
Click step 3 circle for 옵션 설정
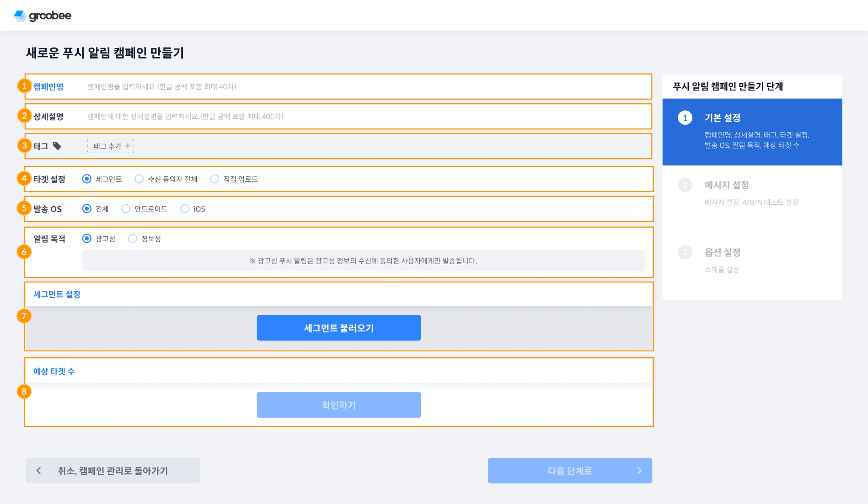click(685, 252)
